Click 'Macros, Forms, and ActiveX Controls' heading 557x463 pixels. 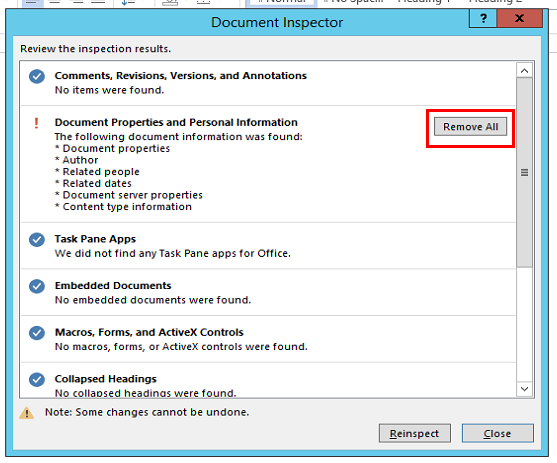[149, 332]
